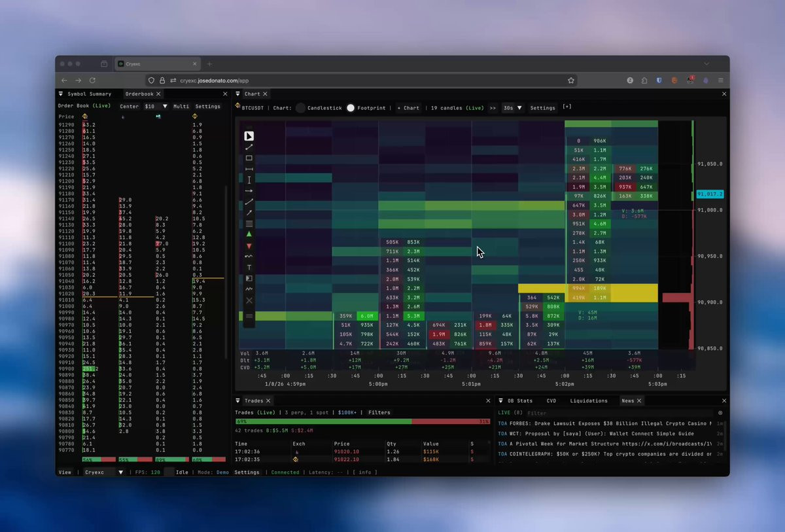
Task: Click the + Chart button
Action: pyautogui.click(x=409, y=108)
